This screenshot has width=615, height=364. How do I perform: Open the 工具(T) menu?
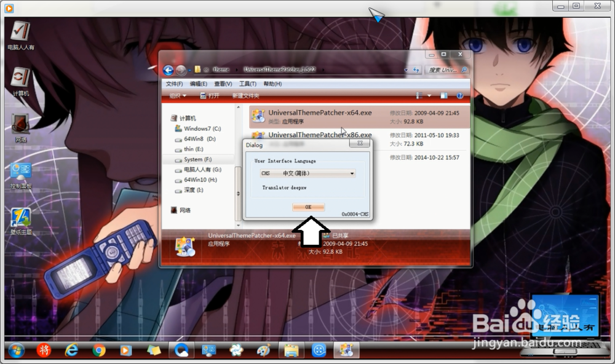coord(247,84)
